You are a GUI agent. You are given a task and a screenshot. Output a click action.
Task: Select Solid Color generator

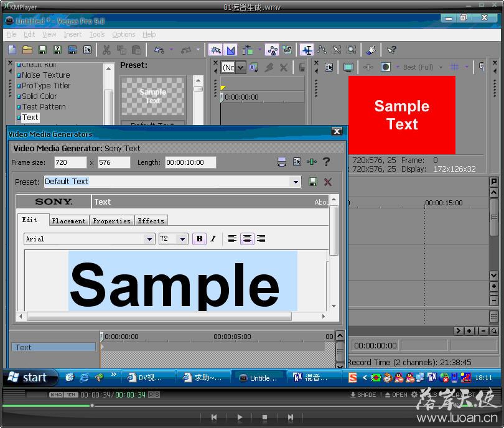39,96
